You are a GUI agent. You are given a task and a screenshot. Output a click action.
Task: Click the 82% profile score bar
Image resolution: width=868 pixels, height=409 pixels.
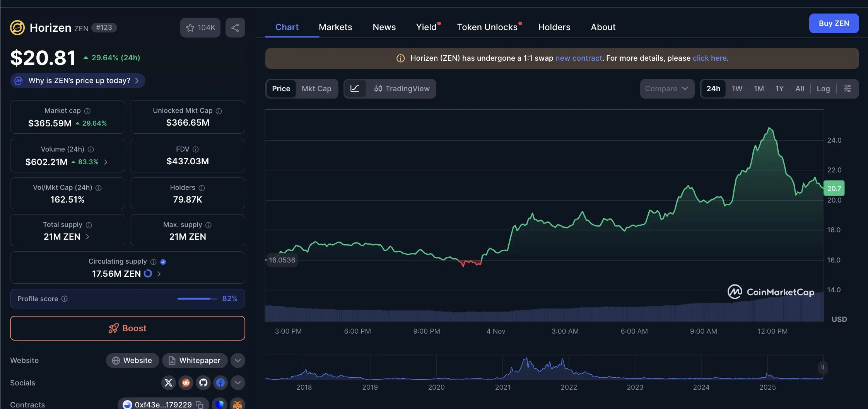(196, 298)
